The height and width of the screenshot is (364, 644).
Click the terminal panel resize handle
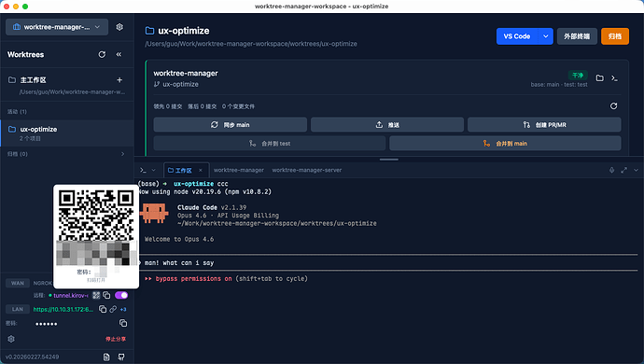point(388,160)
